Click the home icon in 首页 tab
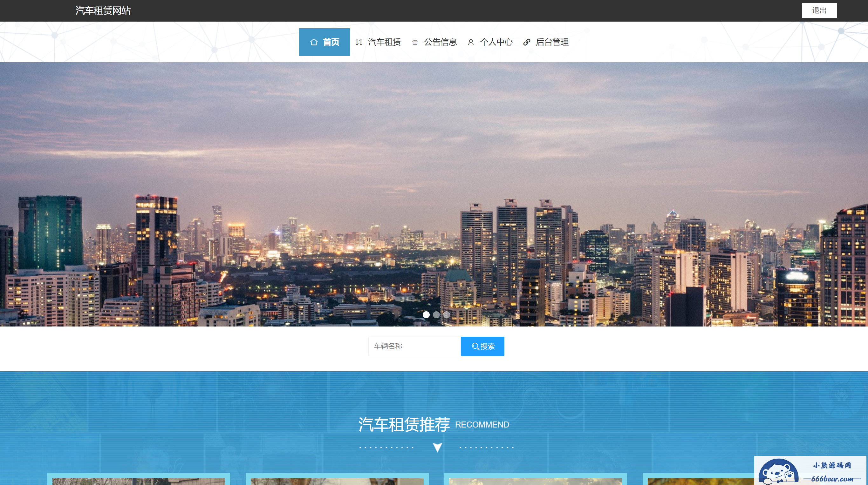Image resolution: width=868 pixels, height=485 pixels. coord(314,42)
